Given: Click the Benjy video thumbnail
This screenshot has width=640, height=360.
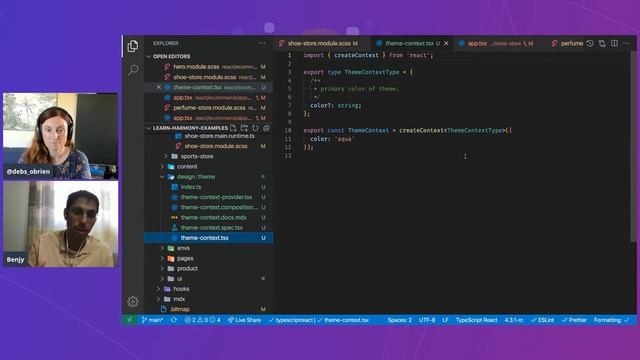Looking at the screenshot, I should click(x=61, y=224).
